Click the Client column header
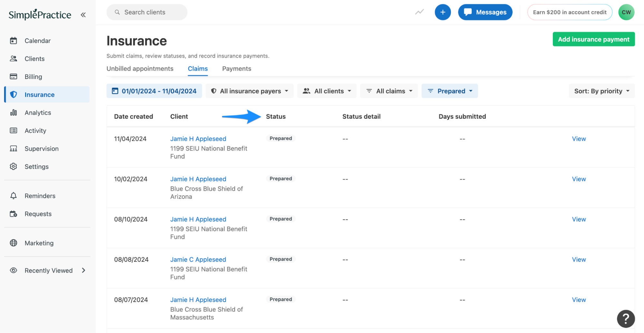Viewport: 644px width, 333px height. tap(179, 116)
